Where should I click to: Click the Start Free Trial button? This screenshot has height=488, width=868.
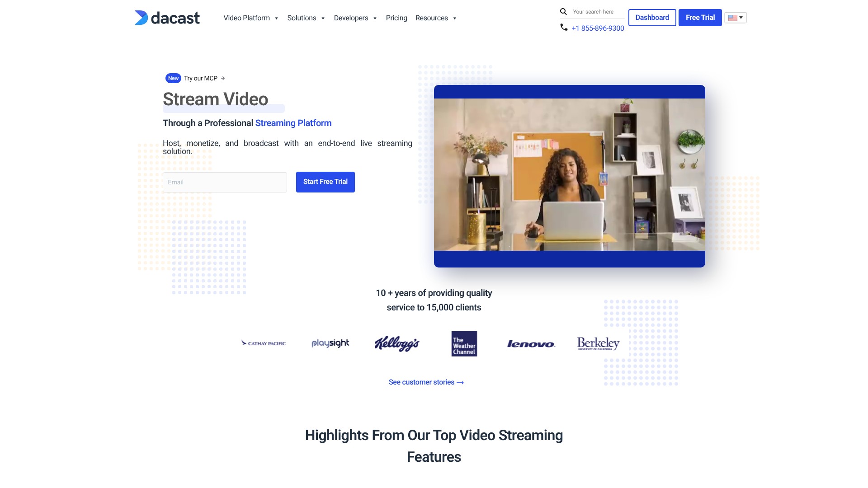click(x=325, y=182)
